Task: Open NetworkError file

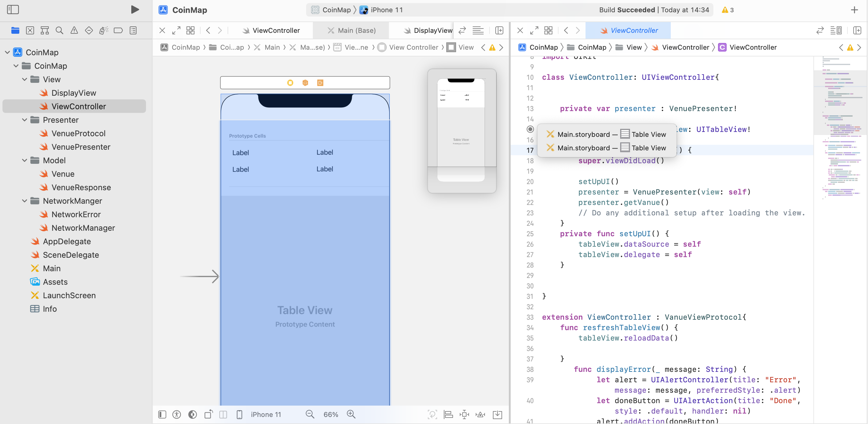Action: [76, 214]
